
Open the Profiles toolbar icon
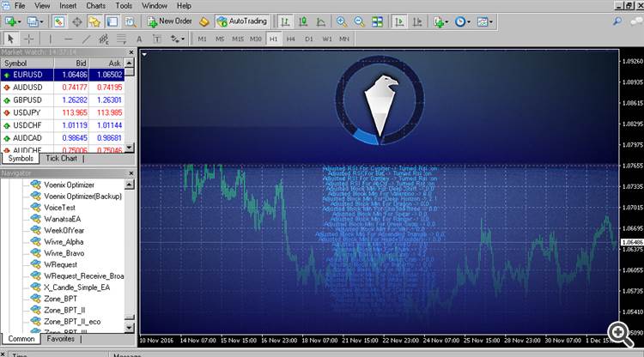coord(32,21)
